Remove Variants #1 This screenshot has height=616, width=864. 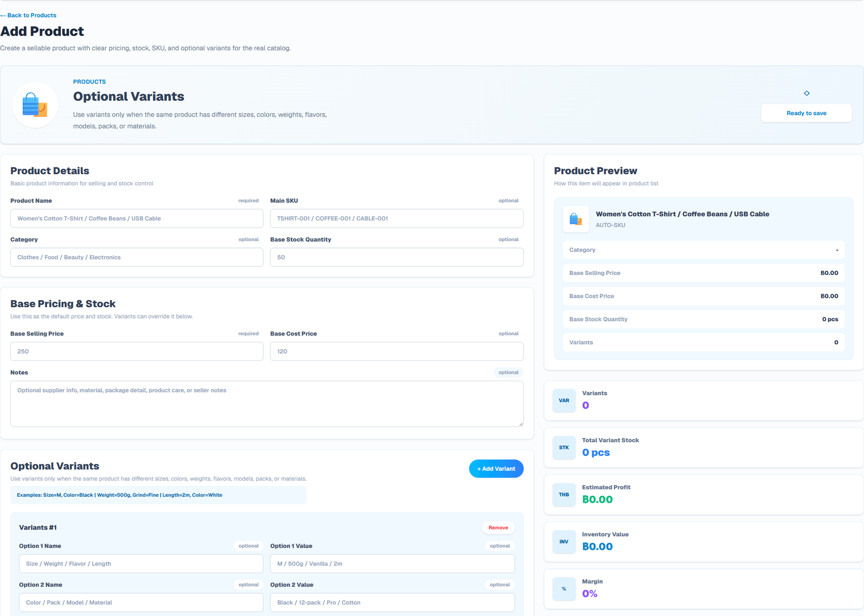coord(498,528)
